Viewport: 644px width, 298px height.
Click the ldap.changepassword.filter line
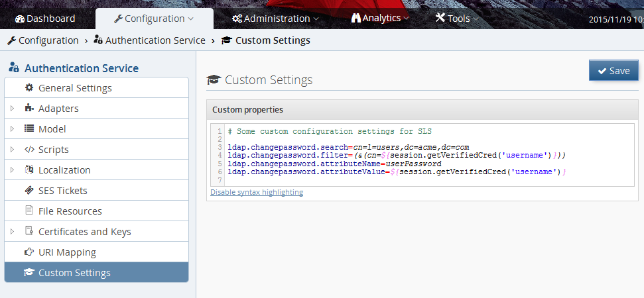tap(397, 156)
